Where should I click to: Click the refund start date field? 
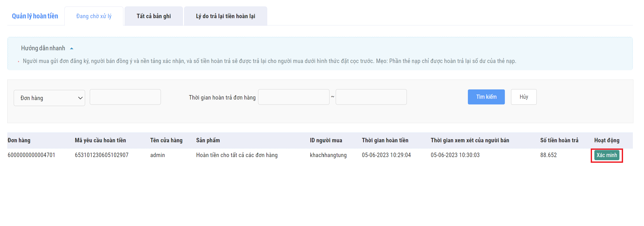click(294, 97)
